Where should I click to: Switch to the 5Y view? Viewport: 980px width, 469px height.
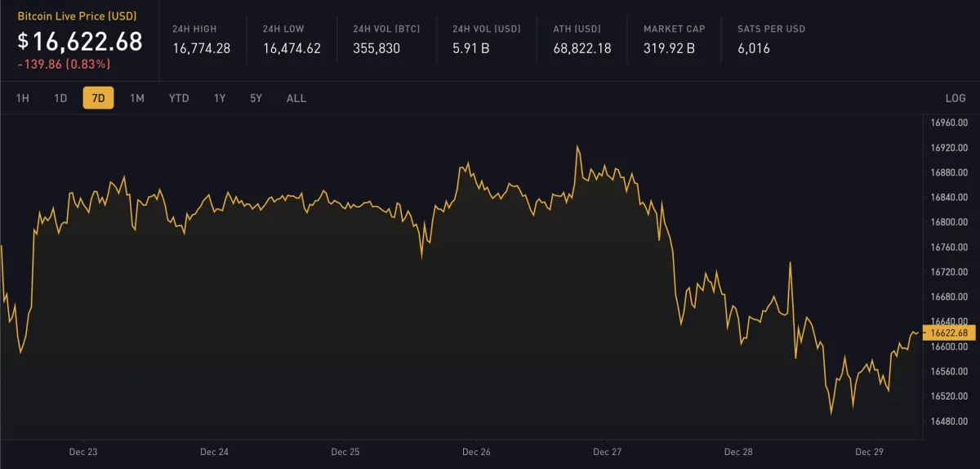[256, 98]
